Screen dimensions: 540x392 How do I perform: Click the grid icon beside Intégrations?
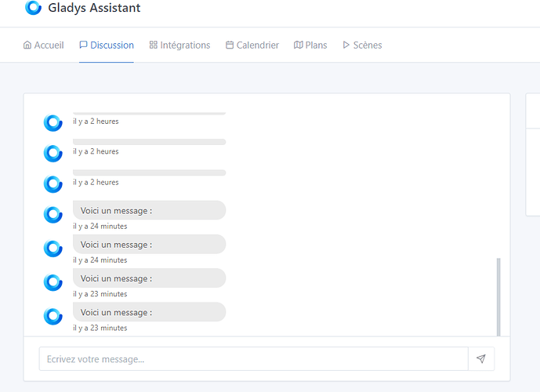click(x=154, y=45)
